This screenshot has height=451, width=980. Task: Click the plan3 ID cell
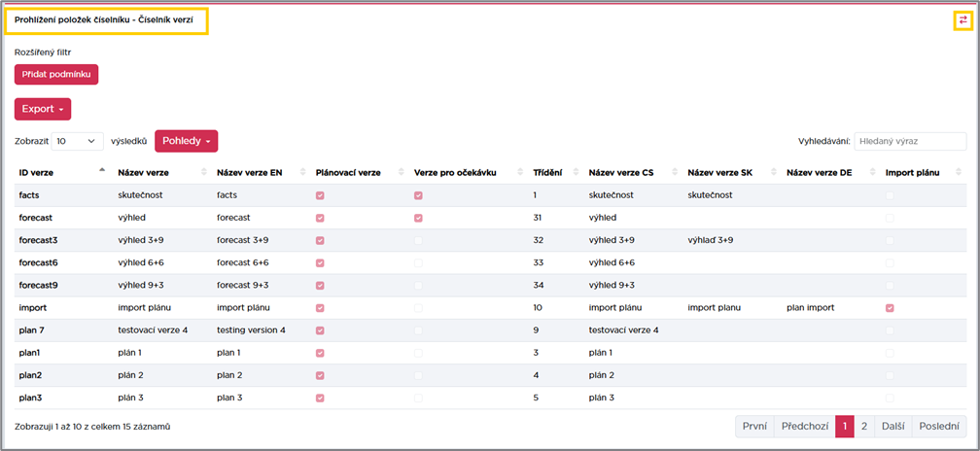(x=64, y=398)
